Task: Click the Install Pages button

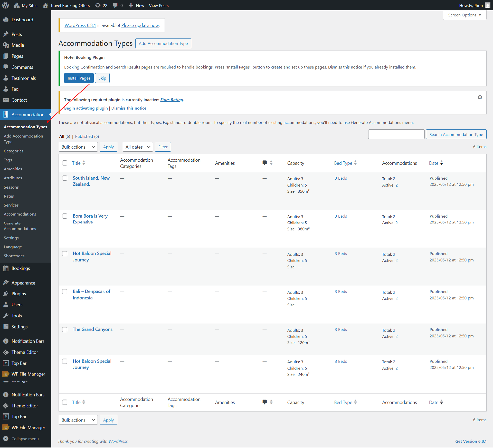Action: click(79, 78)
